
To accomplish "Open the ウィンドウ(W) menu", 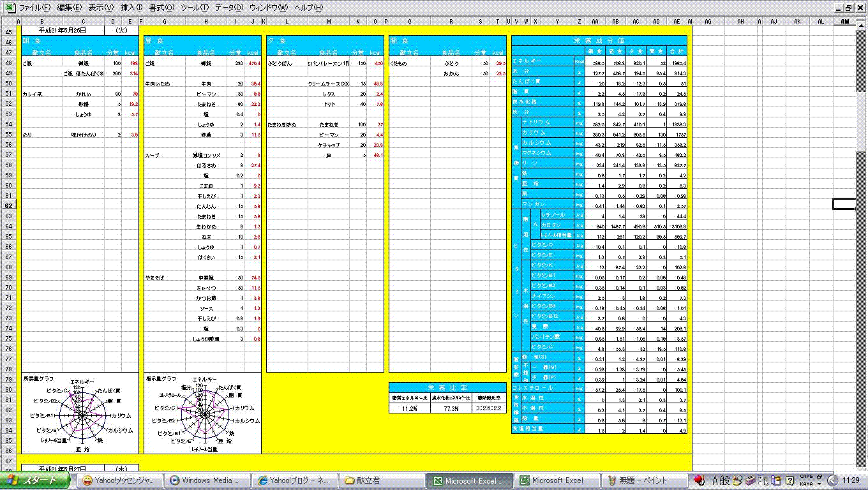I will pos(269,8).
